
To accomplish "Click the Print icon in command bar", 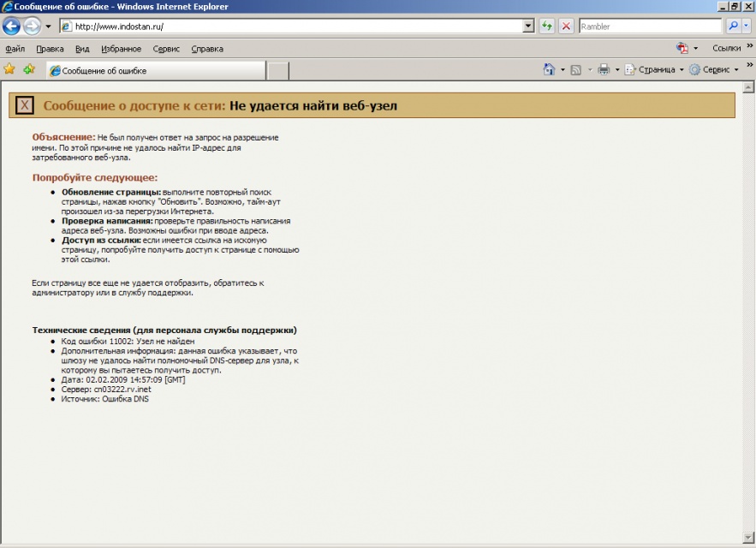I will (x=604, y=69).
